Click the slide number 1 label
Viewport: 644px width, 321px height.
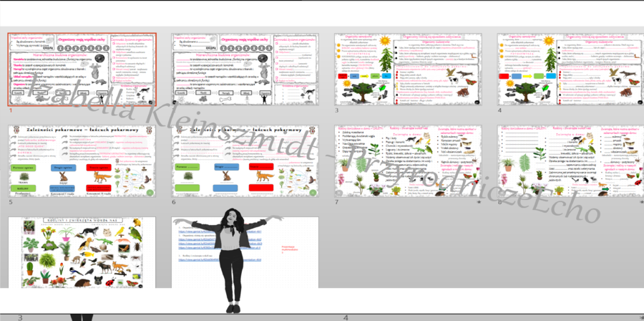10,110
